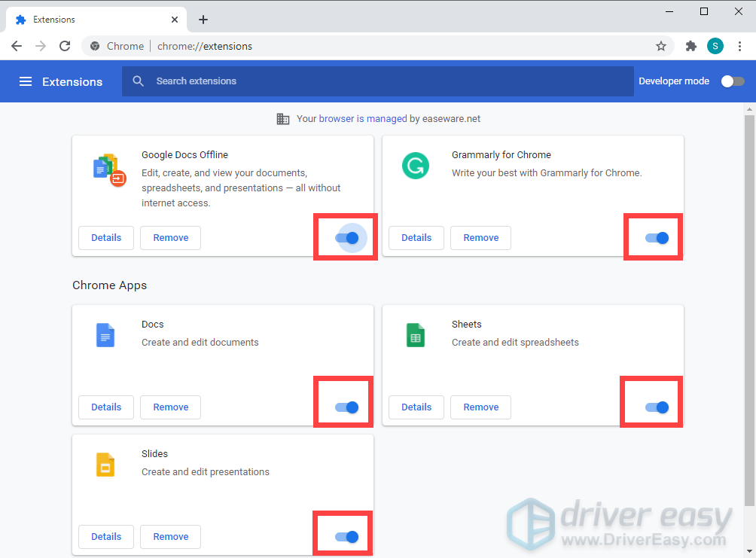Open the Extensions hamburger main menu
This screenshot has height=558, width=756.
(x=26, y=81)
